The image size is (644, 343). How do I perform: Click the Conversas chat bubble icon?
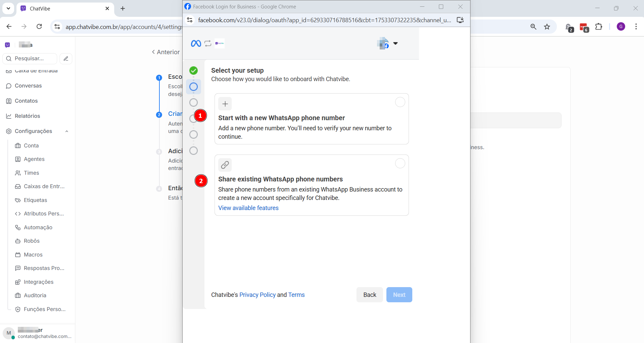(x=9, y=86)
